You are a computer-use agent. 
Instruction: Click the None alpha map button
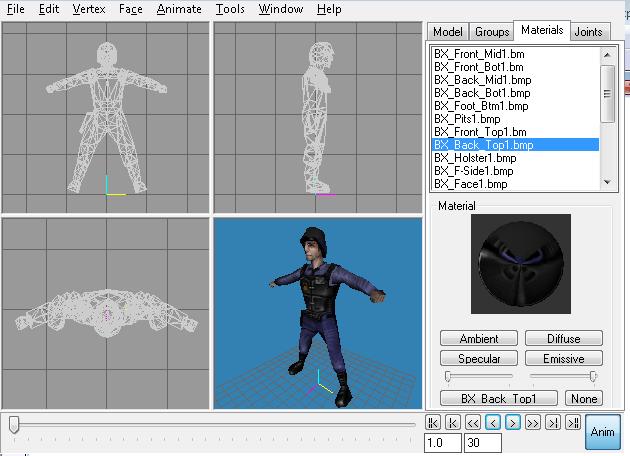pos(584,398)
